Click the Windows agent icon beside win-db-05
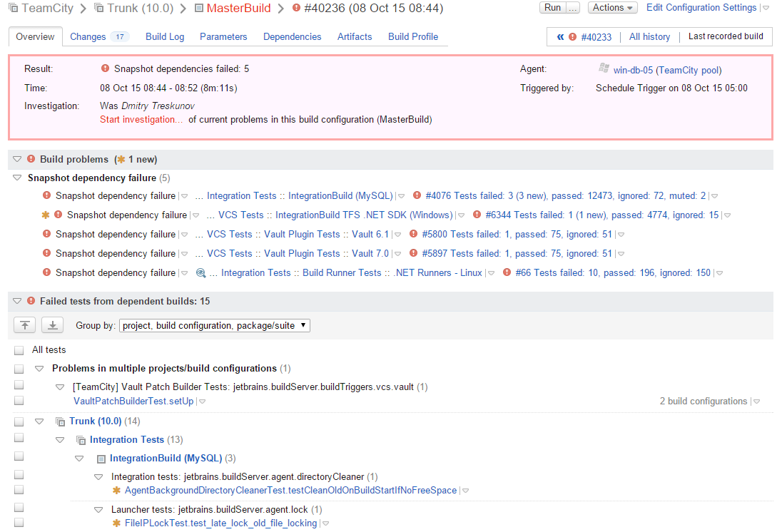Screen dimensions: 782x532 click(604, 68)
